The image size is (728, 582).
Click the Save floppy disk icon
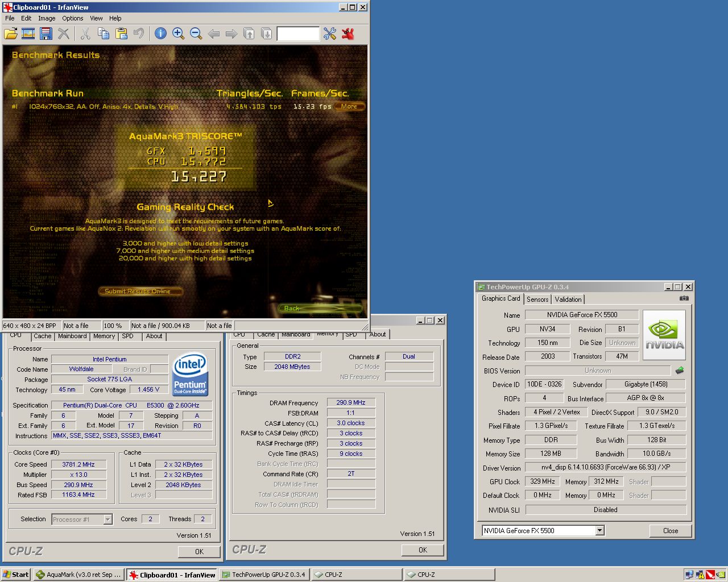(x=46, y=34)
